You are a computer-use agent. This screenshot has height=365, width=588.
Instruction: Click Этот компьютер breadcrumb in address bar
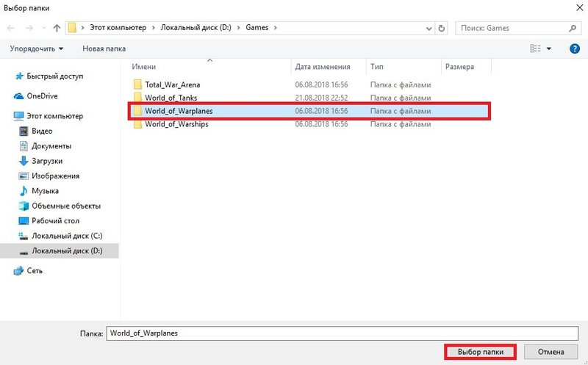pos(118,28)
